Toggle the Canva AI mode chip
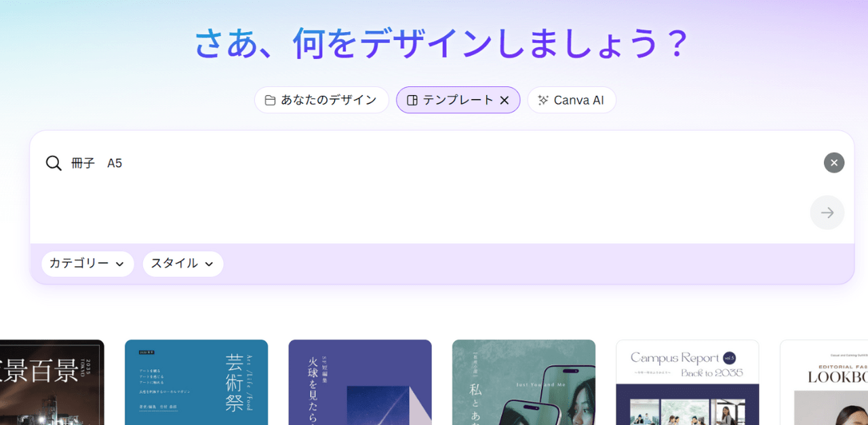Viewport: 868px width, 425px height. (x=572, y=100)
